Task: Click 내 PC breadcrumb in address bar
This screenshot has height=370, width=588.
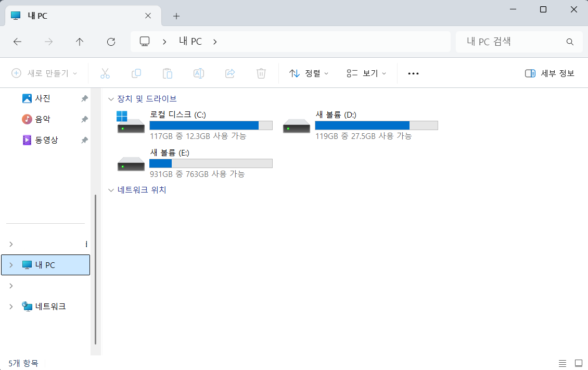Action: pos(190,41)
